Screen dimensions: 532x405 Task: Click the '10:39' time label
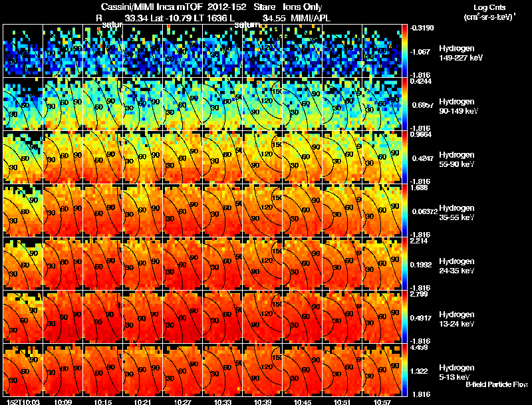tap(262, 402)
